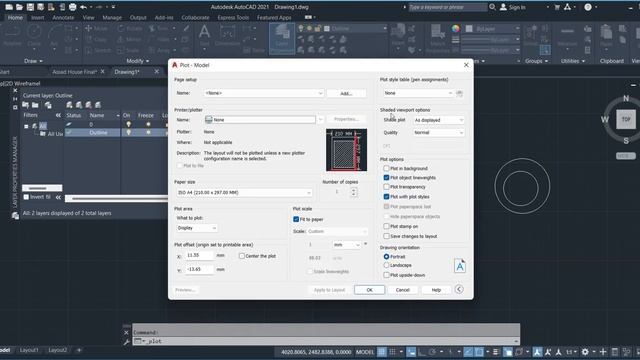Open Paper size ISO A4 dropdown
This screenshot has width=640, height=360.
244,193
